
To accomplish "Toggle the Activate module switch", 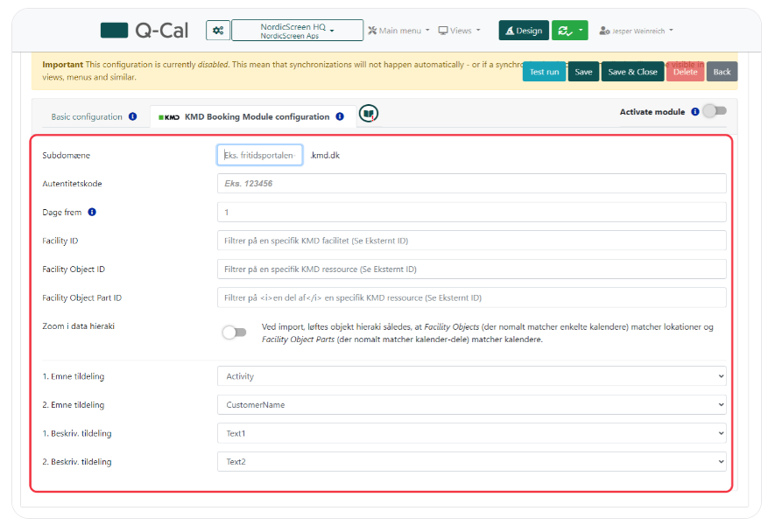I will pos(715,111).
